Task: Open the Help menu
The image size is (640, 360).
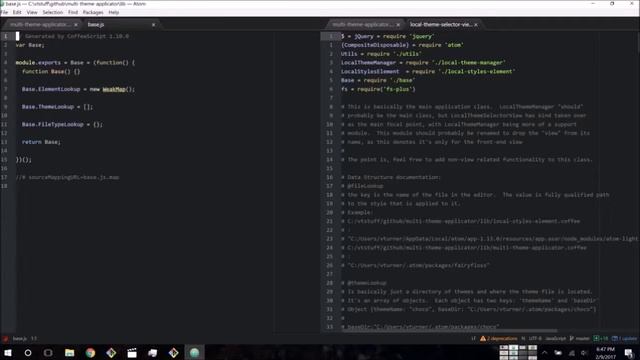Action: (x=113, y=12)
